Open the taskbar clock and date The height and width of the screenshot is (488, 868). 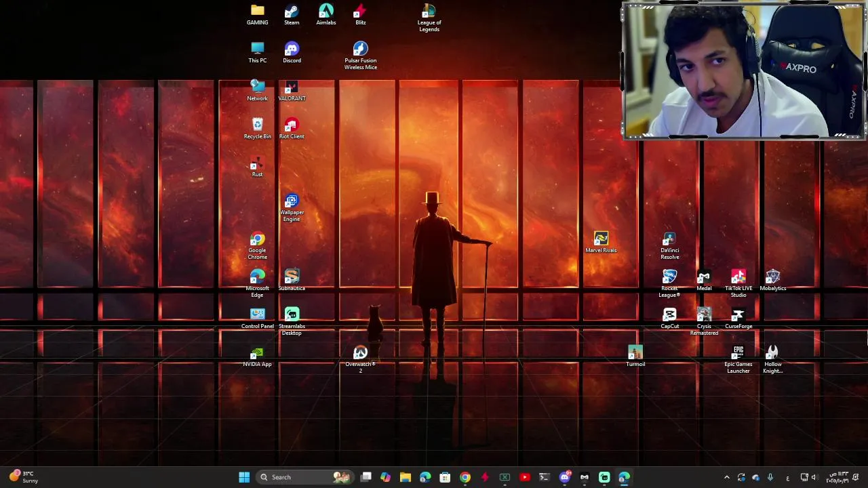(x=837, y=477)
